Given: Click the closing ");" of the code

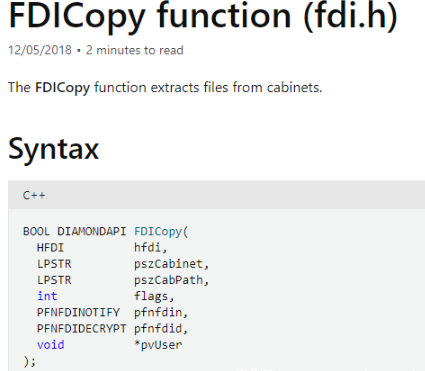Looking at the screenshot, I should pos(29,361).
